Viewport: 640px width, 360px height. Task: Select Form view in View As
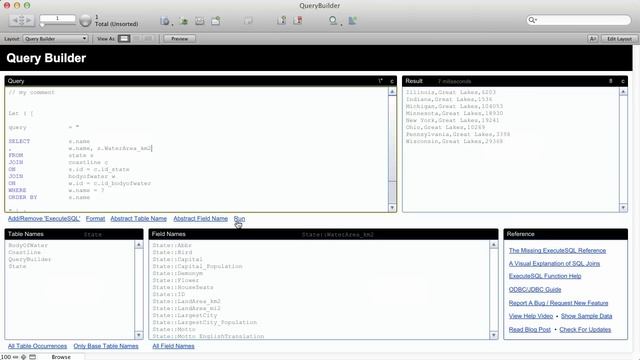(124, 39)
